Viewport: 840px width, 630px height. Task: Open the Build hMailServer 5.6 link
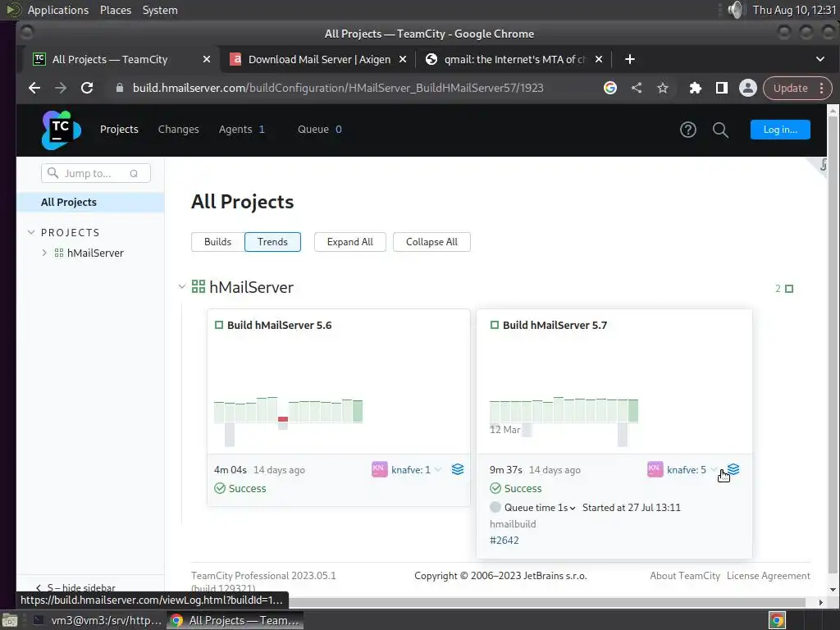(279, 325)
